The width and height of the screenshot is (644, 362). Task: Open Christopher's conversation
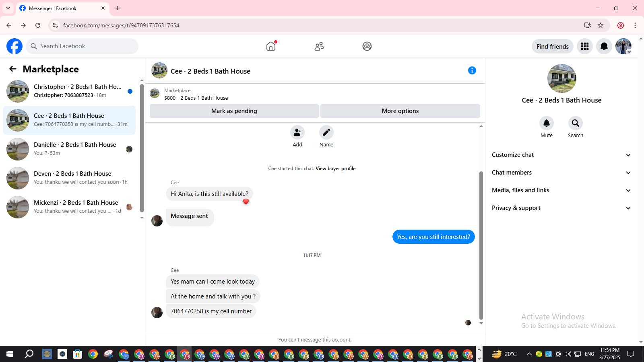click(x=69, y=91)
